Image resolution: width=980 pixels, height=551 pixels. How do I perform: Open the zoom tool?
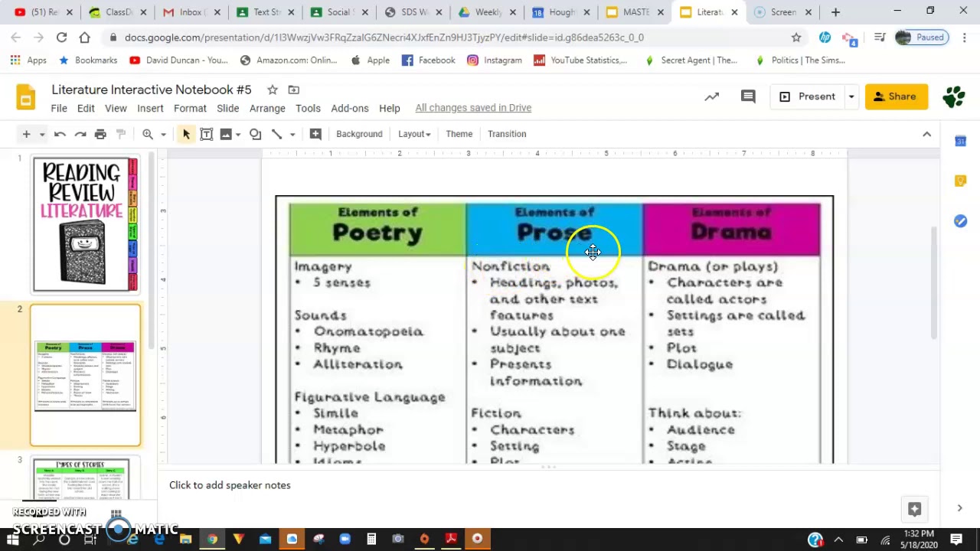(x=148, y=134)
